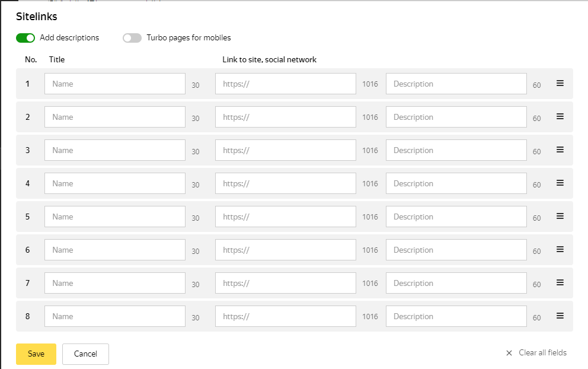Focus the Name field of sitelink 1
The width and height of the screenshot is (588, 369).
click(x=115, y=84)
